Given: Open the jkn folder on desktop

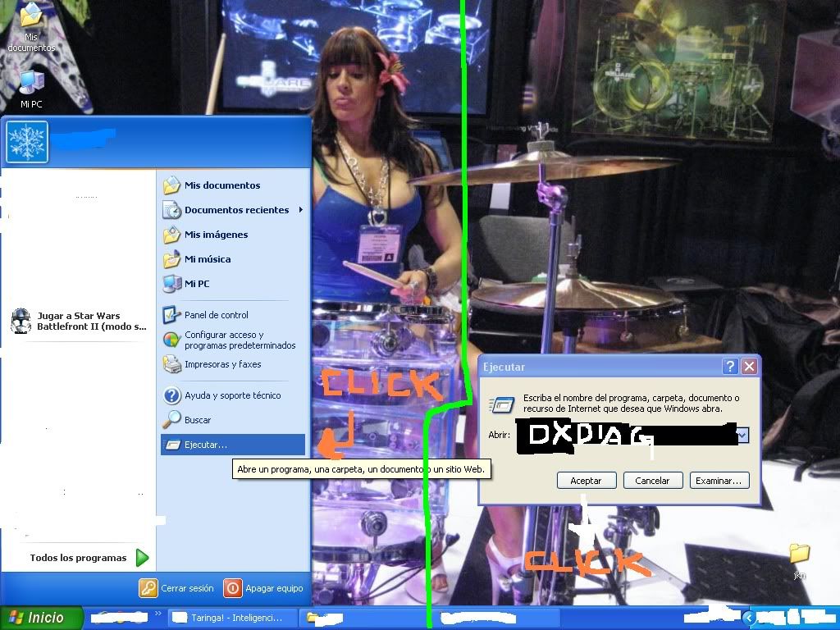Looking at the screenshot, I should [x=799, y=561].
